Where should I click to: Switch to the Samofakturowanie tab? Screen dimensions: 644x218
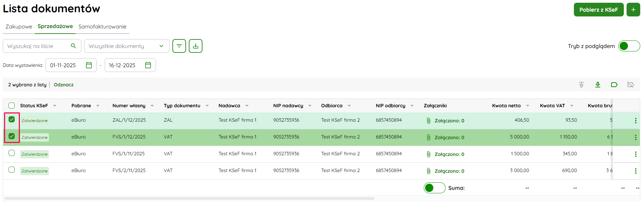(102, 27)
